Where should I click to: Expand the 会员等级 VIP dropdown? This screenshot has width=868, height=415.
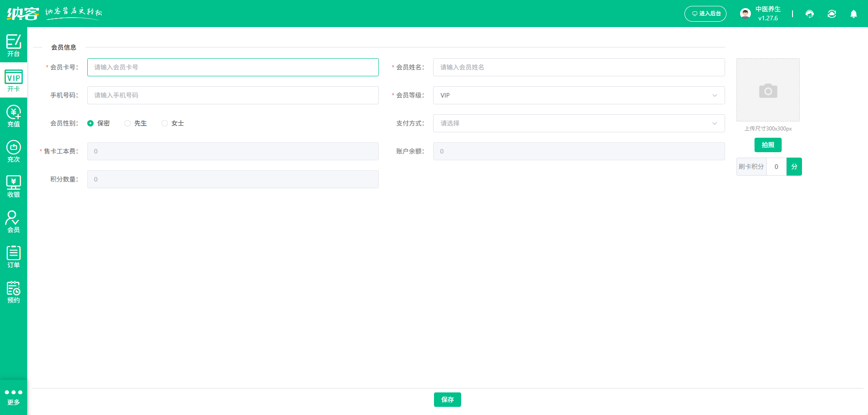coord(579,95)
